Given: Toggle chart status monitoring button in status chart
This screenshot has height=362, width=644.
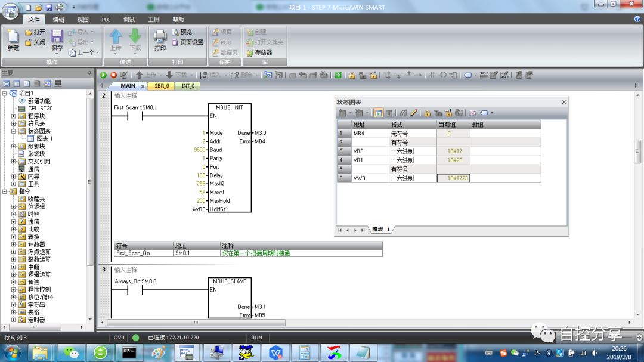Looking at the screenshot, I should click(378, 113).
